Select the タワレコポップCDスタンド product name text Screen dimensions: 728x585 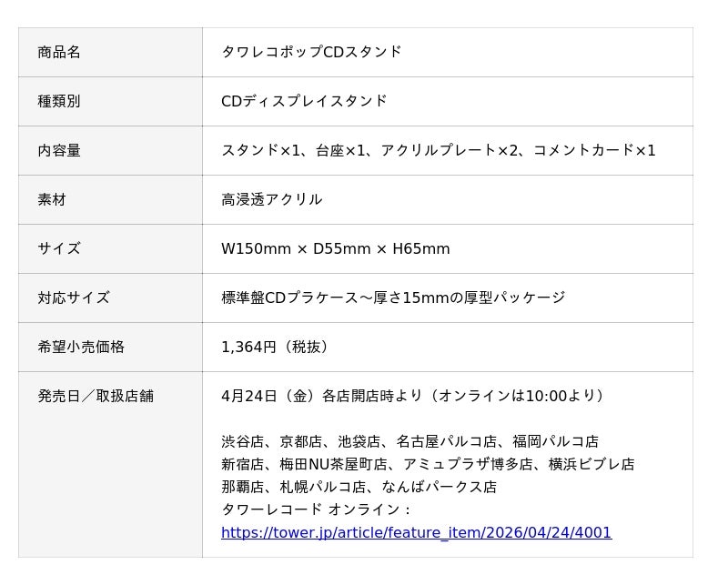click(311, 52)
